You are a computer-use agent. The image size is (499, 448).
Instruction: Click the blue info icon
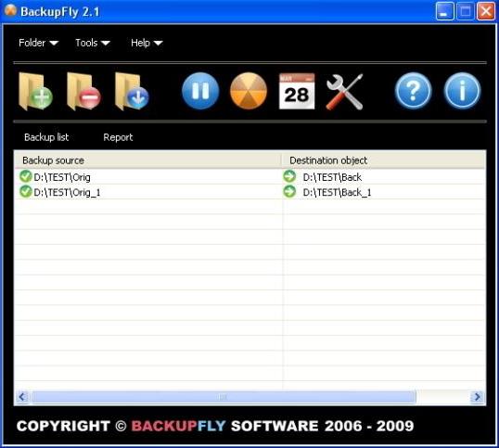pos(462,91)
